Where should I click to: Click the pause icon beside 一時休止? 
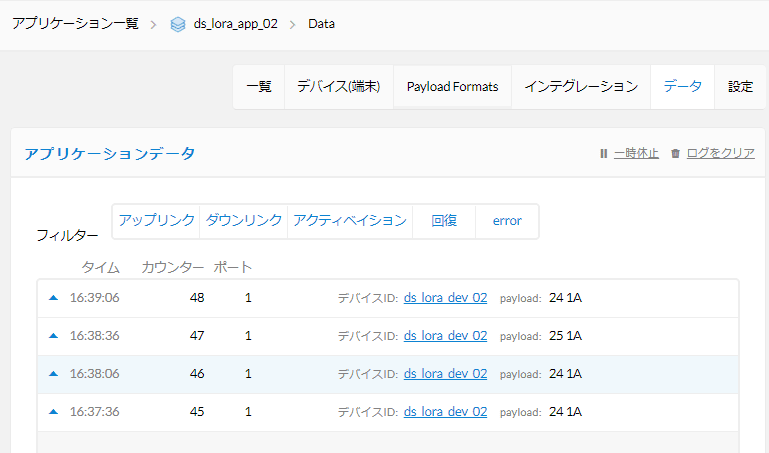pos(604,153)
